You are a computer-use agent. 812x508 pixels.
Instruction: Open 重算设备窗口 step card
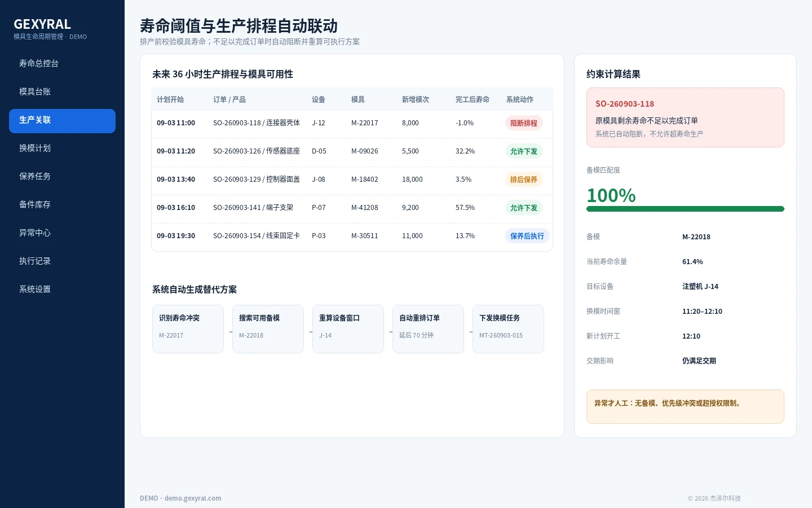[348, 329]
